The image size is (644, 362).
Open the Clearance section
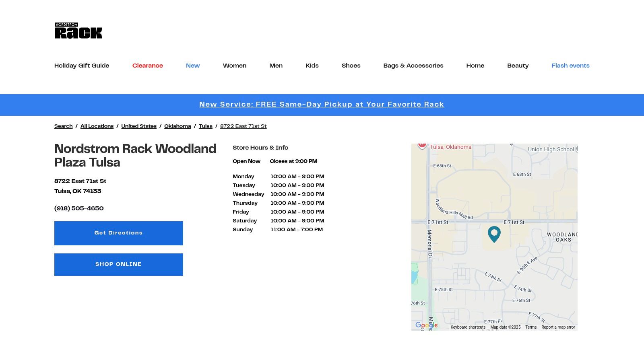(x=147, y=66)
